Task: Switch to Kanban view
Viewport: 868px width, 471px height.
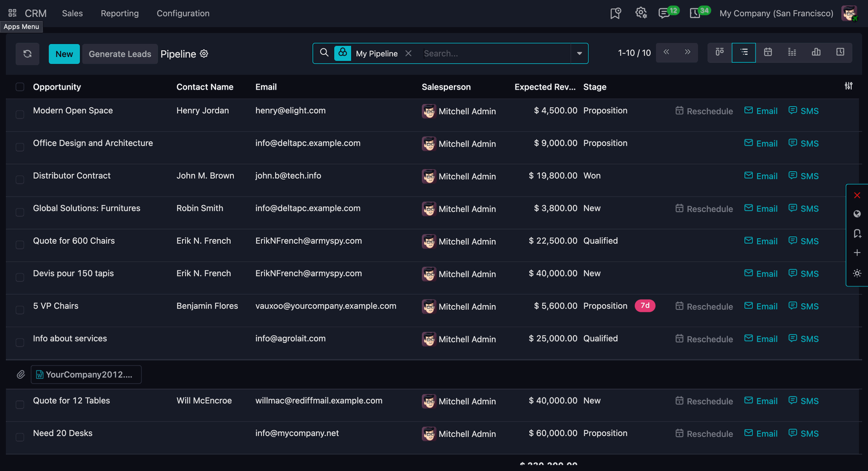Action: 720,52
